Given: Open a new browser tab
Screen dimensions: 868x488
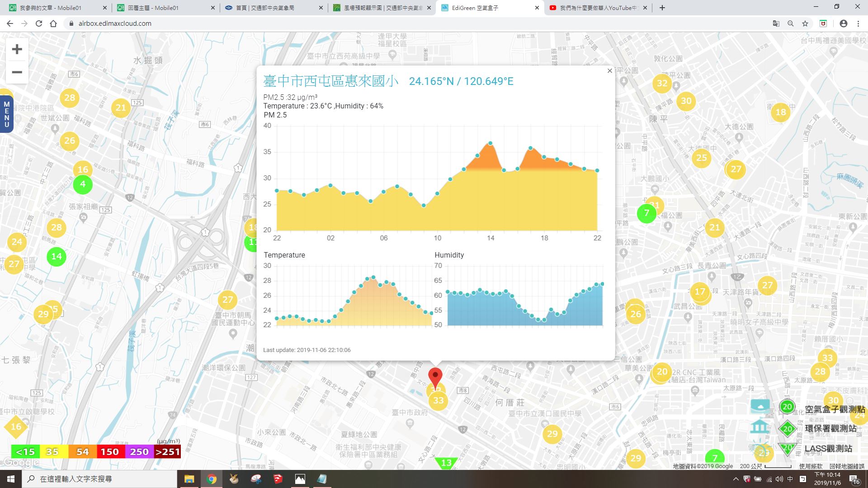Looking at the screenshot, I should click(x=662, y=8).
